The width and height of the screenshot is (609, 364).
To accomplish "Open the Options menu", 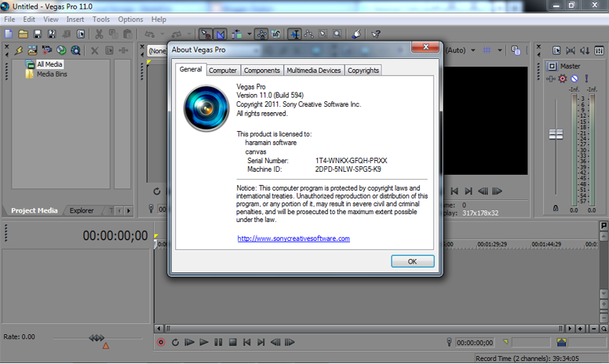I will tap(130, 20).
